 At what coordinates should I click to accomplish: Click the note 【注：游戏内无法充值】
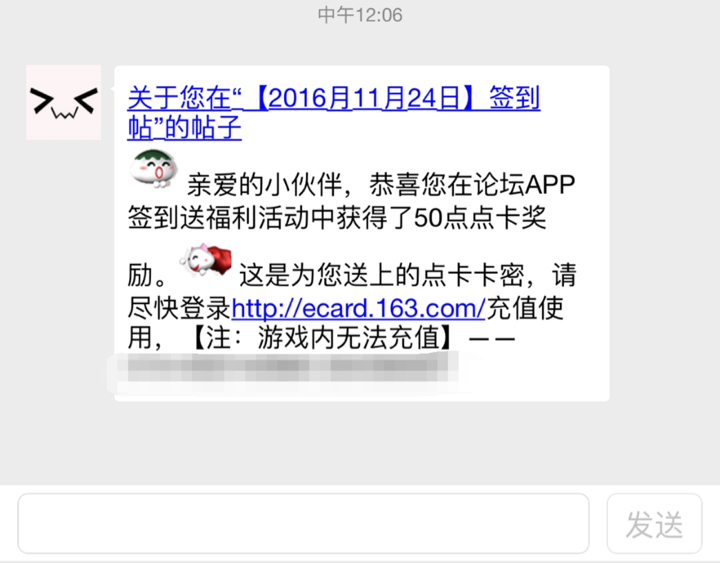(323, 338)
